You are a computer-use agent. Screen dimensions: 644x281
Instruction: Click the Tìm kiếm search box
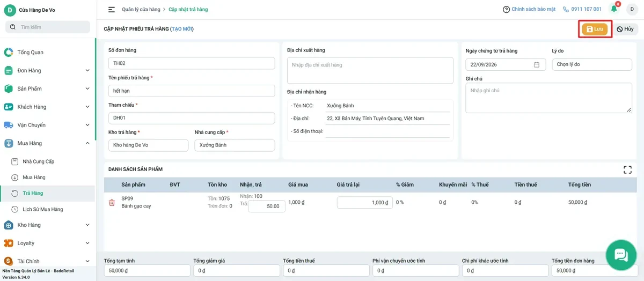48,27
